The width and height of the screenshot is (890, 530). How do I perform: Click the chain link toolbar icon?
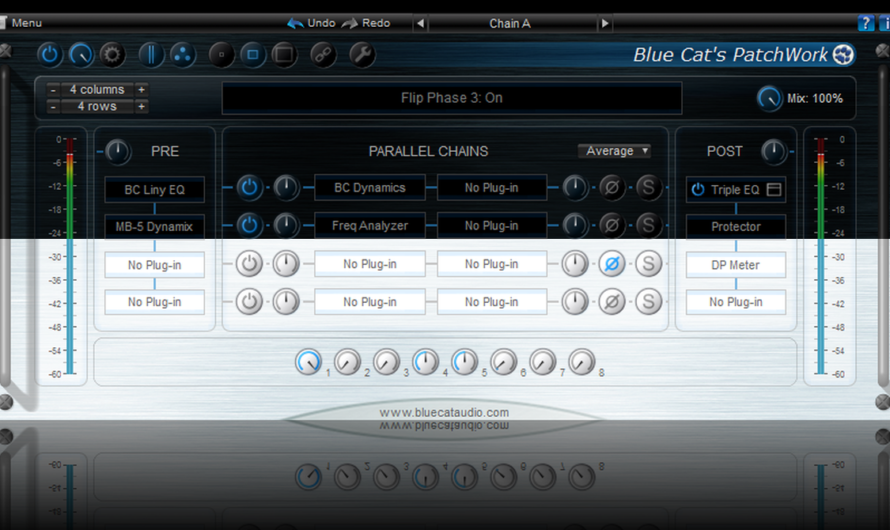[x=323, y=55]
